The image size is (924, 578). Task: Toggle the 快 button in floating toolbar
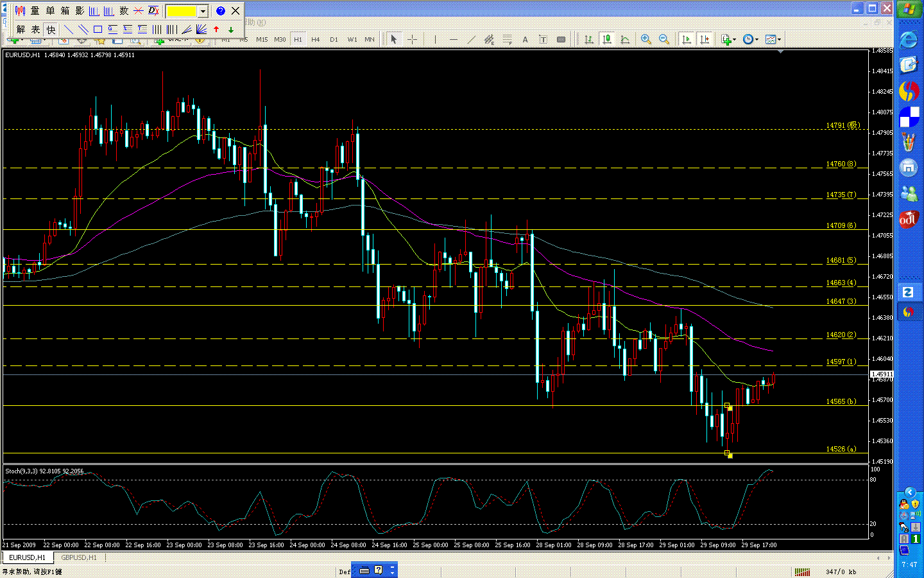click(x=51, y=30)
